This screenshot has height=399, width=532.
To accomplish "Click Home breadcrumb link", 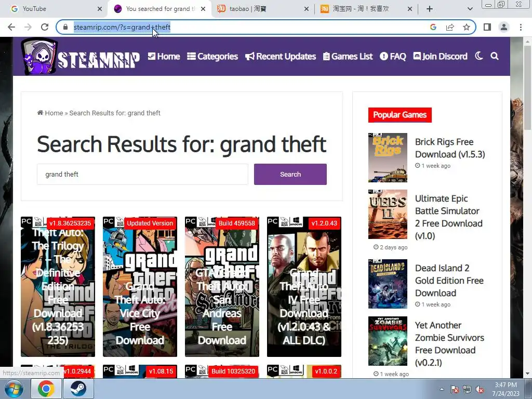I will (x=50, y=113).
